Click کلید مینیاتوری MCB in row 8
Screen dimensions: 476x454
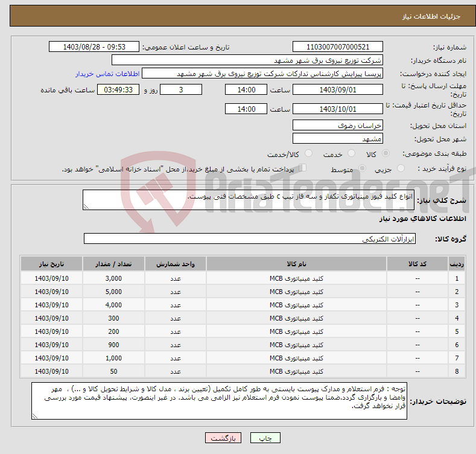(x=296, y=371)
